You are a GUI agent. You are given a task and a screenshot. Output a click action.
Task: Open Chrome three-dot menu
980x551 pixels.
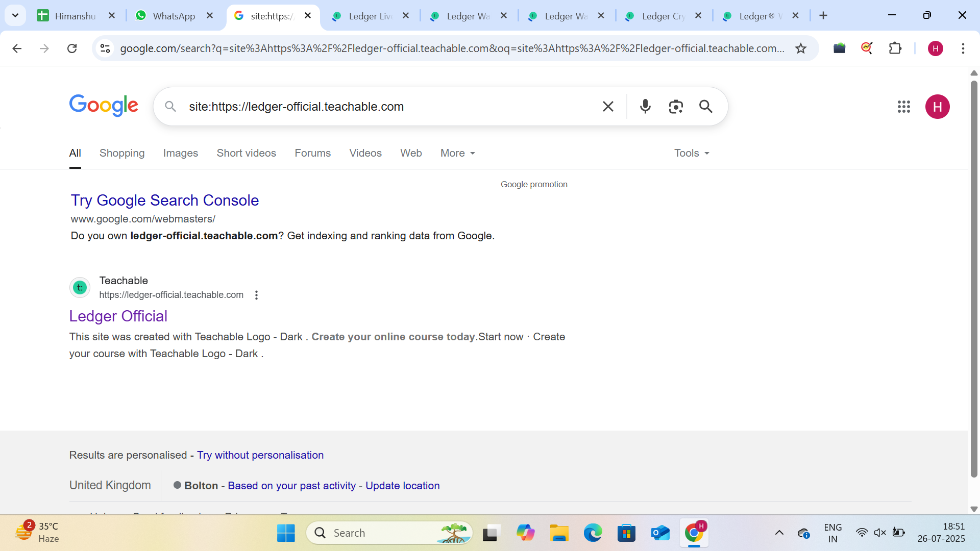[x=963, y=48]
